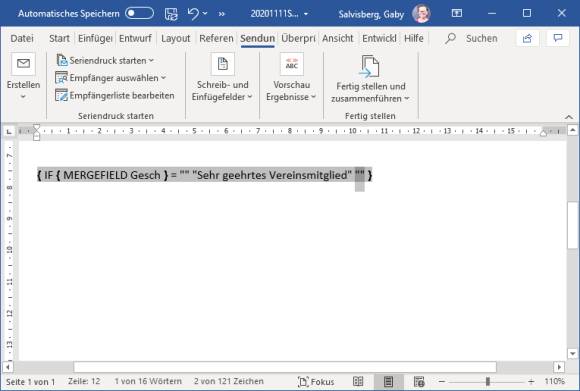Switch to the Einfügen tab
Image resolution: width=580 pixels, height=391 pixels.
[x=95, y=38]
